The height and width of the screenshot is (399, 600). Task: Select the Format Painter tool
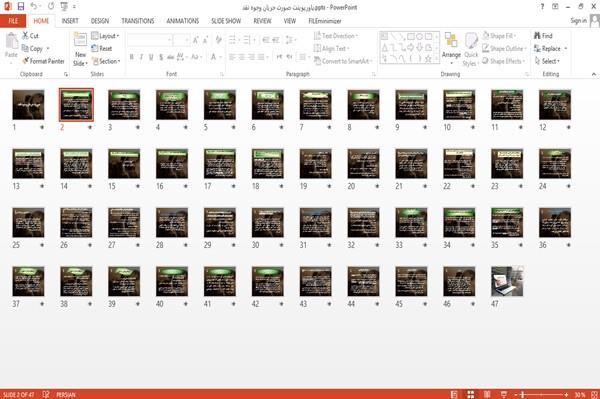point(43,61)
